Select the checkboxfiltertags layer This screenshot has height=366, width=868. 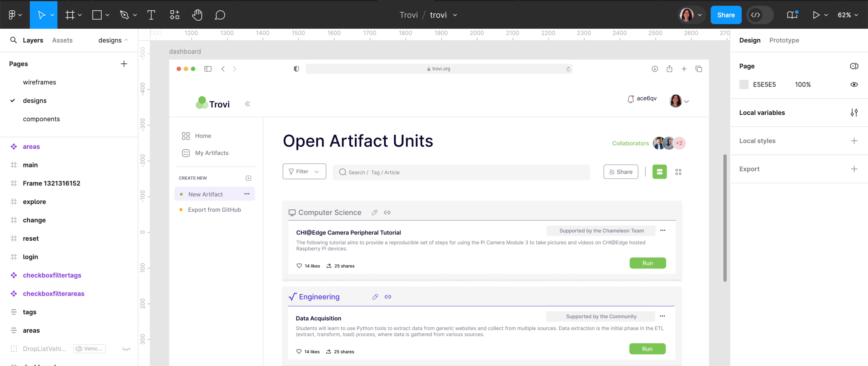tap(52, 275)
